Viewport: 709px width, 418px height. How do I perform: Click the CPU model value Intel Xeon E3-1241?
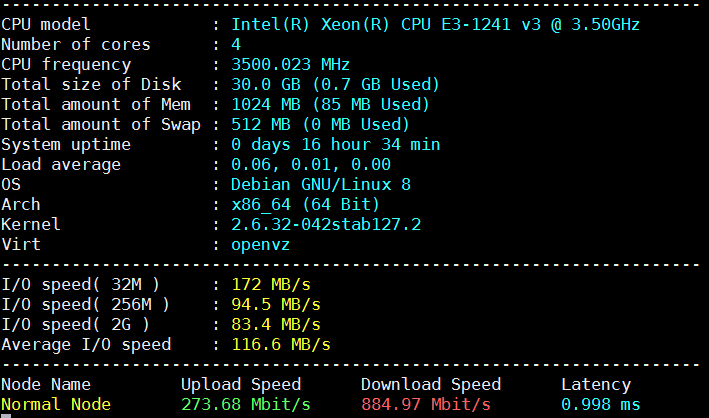[x=435, y=23]
